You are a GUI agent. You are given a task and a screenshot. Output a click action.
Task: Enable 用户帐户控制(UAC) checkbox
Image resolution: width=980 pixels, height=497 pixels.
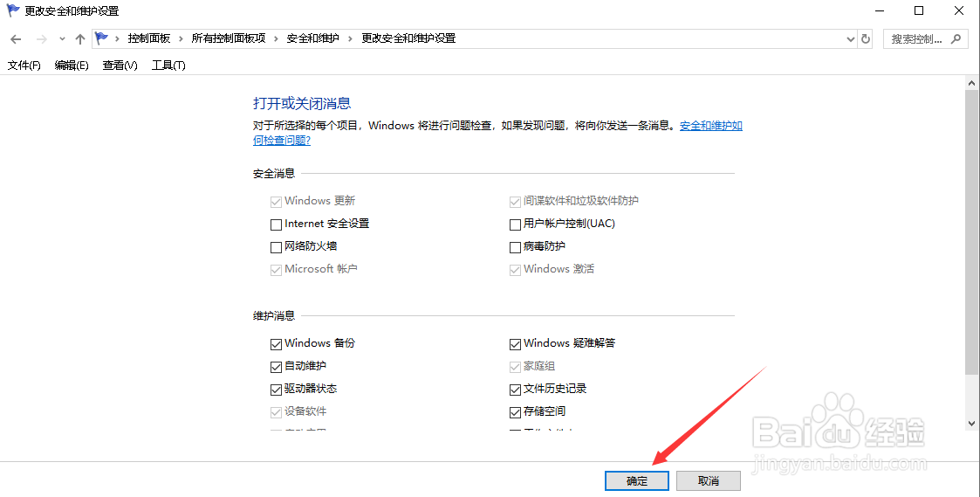pyautogui.click(x=515, y=224)
